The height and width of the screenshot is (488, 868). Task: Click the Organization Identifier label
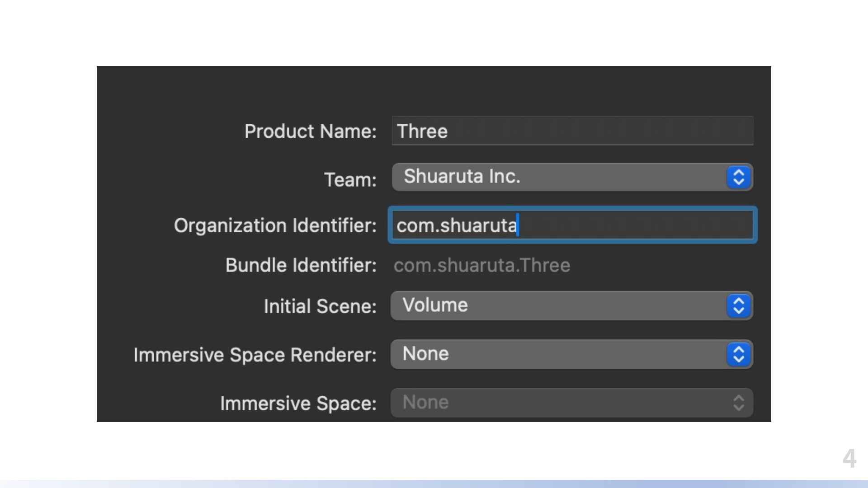click(x=275, y=225)
